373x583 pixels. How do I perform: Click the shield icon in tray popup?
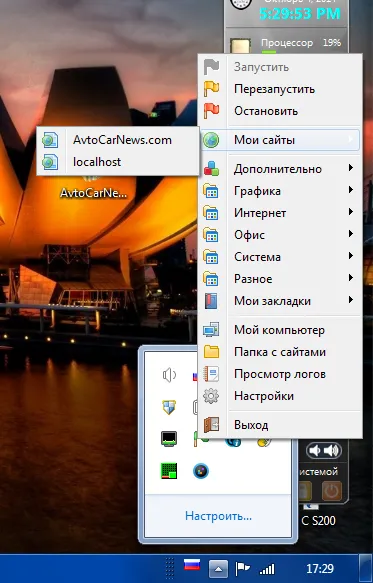point(169,407)
